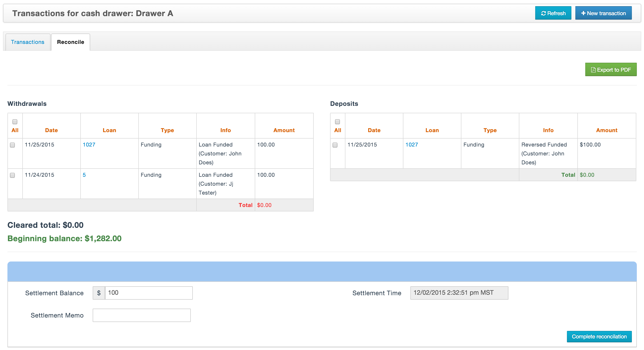Start a New transaction
The height and width of the screenshot is (350, 644).
603,13
